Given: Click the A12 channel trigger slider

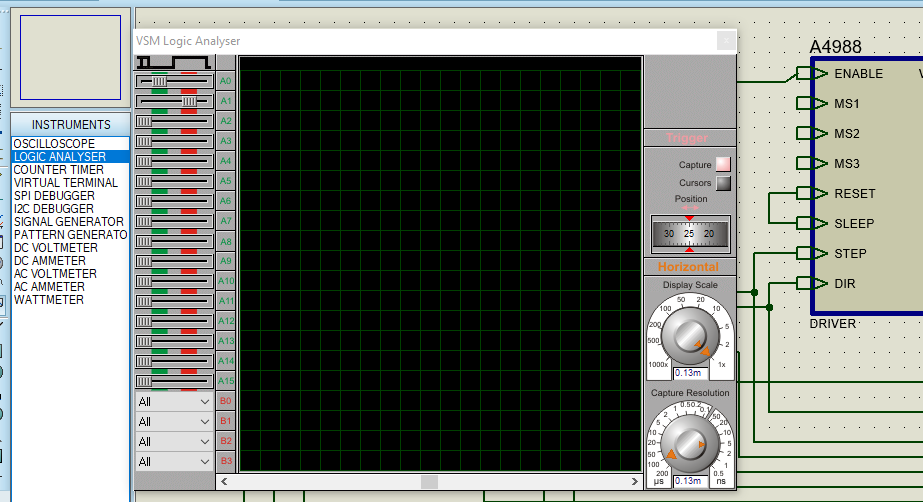Looking at the screenshot, I should [x=174, y=321].
